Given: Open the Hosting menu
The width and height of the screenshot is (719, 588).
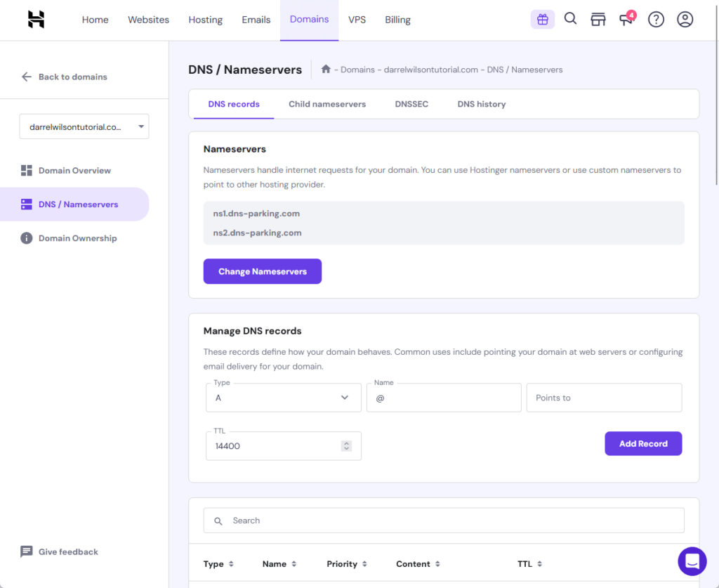Looking at the screenshot, I should tap(206, 20).
